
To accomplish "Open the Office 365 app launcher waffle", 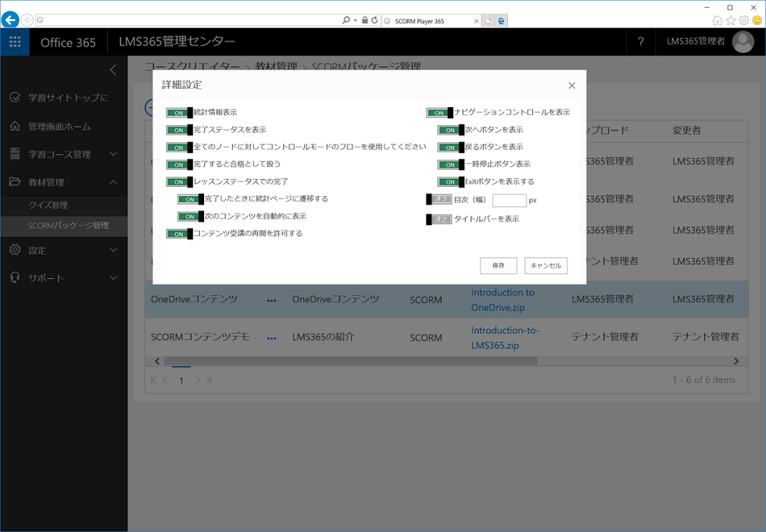I will coord(15,42).
